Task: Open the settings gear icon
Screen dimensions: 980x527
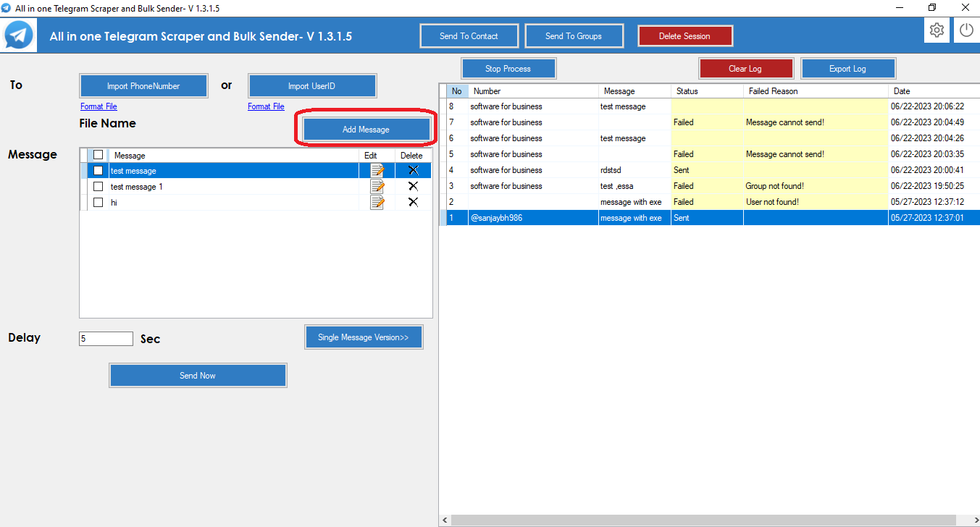Action: click(937, 30)
